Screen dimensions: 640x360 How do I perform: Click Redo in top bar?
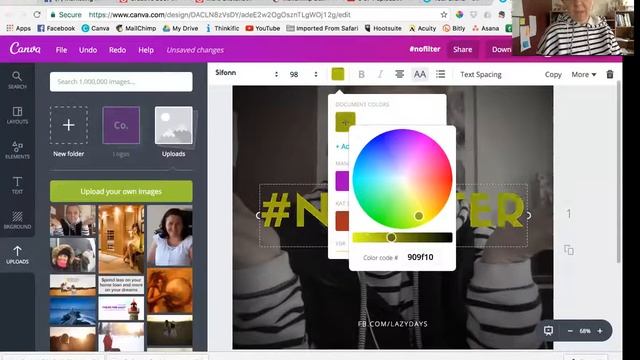pos(117,50)
